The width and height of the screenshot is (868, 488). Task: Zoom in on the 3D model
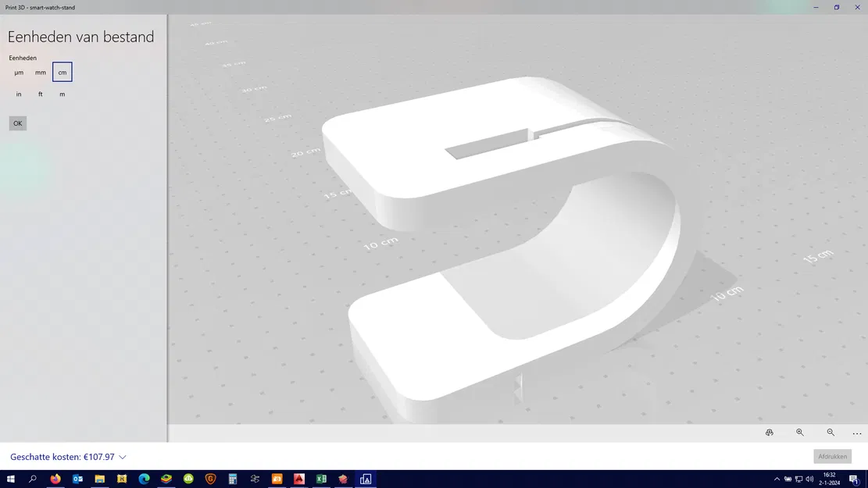pos(800,433)
